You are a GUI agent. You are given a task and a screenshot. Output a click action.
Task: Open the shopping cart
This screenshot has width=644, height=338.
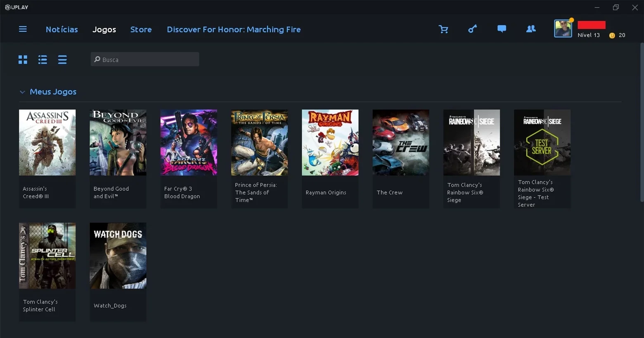tap(443, 29)
